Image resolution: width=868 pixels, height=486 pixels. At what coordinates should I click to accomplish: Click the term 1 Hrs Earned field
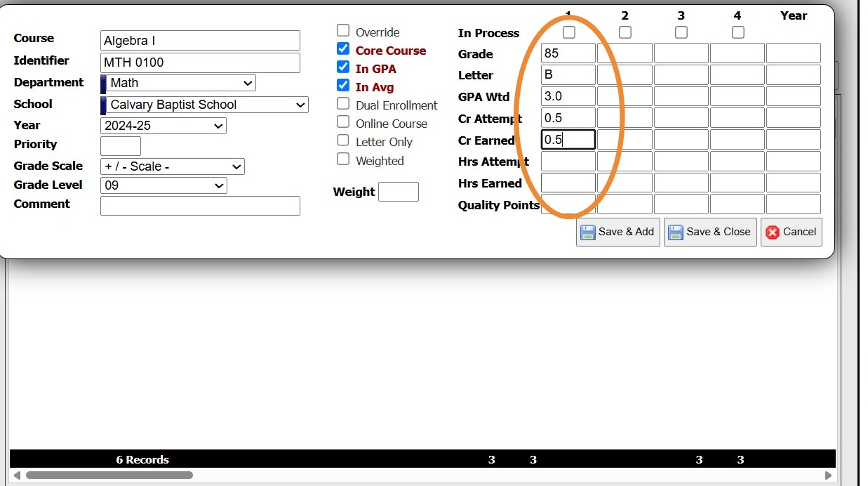pos(568,183)
